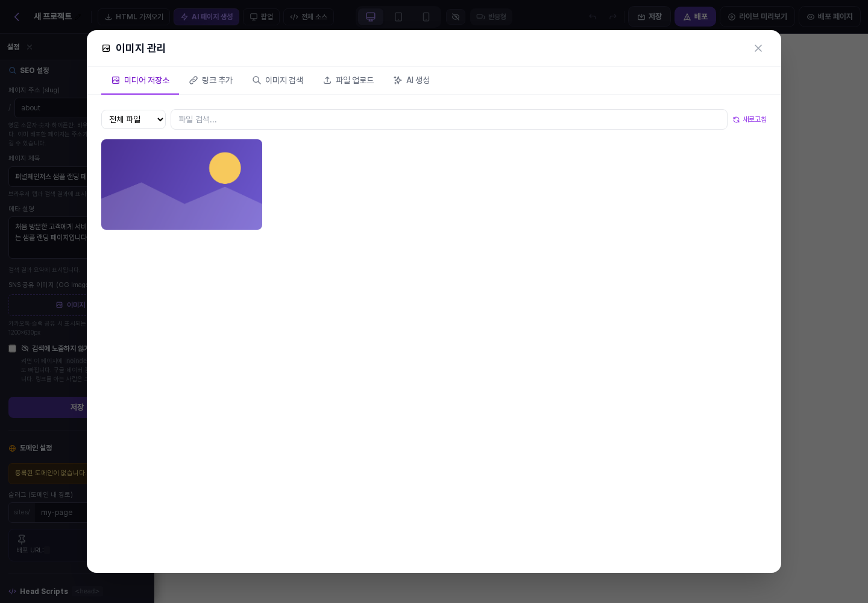Click the pin icon above 배포 URL
Screen dimensions: 868x603
[x=22, y=539]
